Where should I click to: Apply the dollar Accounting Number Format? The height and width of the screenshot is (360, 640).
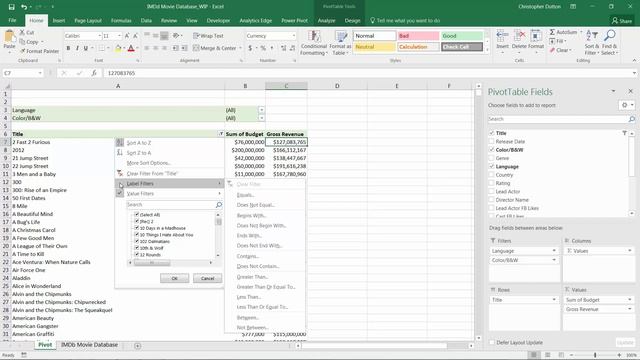coord(250,48)
